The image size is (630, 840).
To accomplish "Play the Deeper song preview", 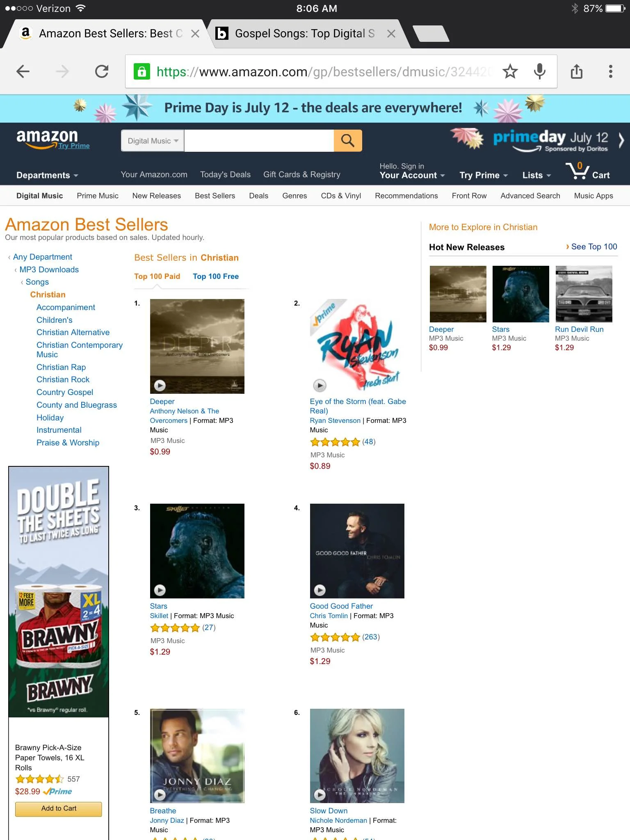I will click(160, 386).
